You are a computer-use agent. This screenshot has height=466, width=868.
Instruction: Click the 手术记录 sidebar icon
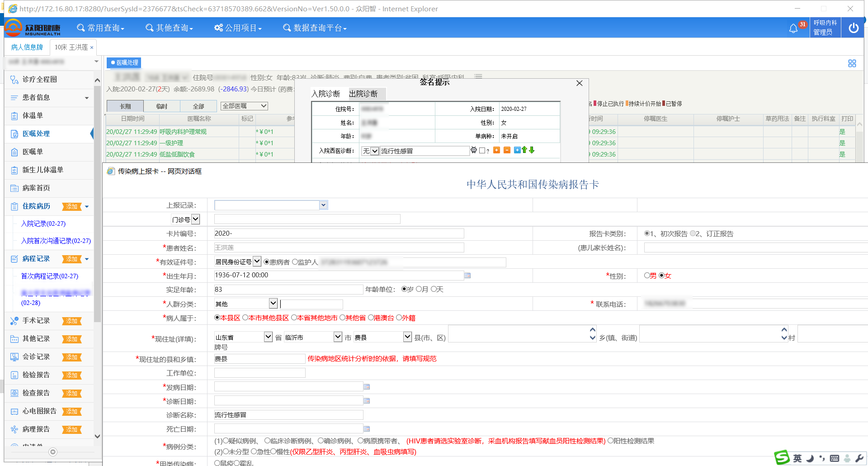pyautogui.click(x=14, y=321)
